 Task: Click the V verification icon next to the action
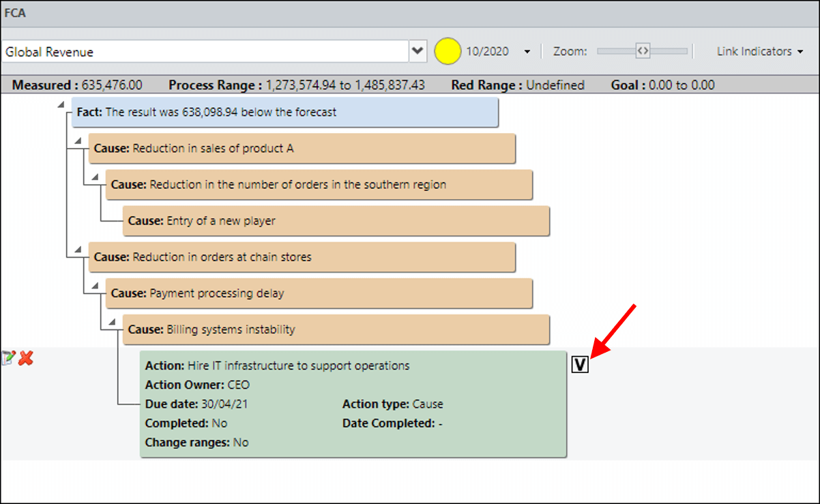tap(580, 366)
